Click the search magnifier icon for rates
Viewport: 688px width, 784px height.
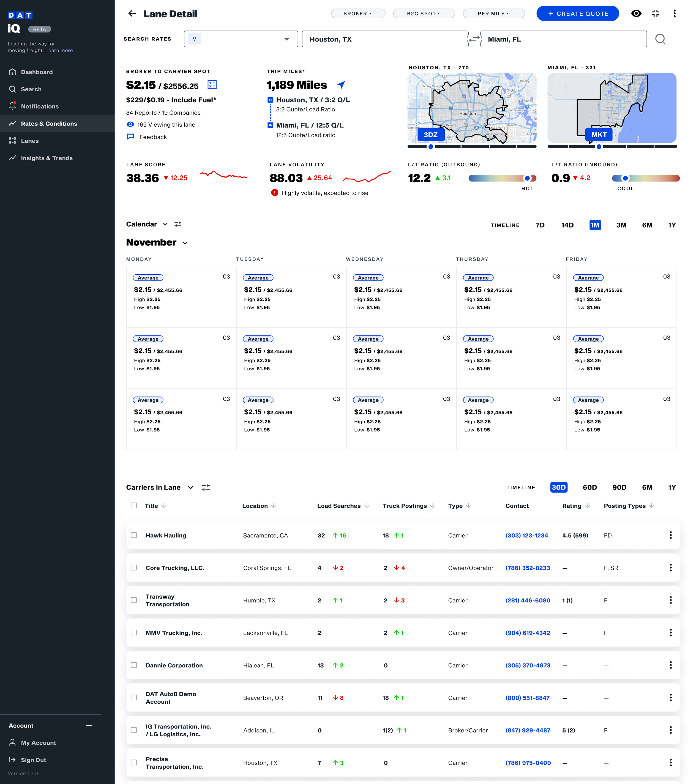[x=660, y=39]
